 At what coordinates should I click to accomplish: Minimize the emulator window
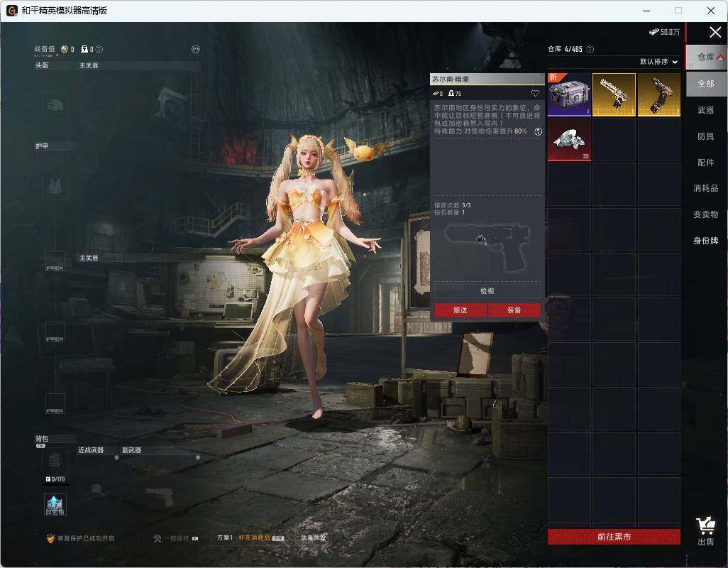[646, 11]
